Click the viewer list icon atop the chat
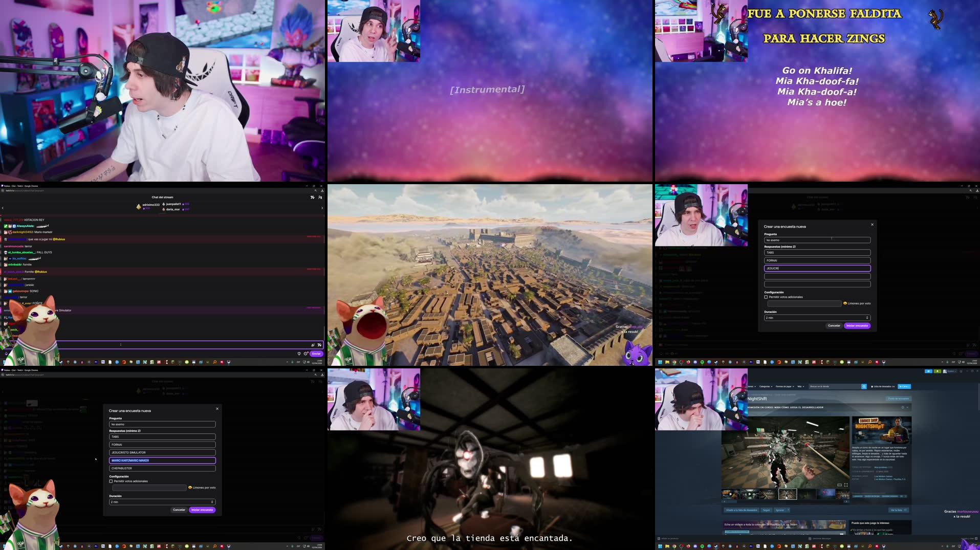 (320, 197)
